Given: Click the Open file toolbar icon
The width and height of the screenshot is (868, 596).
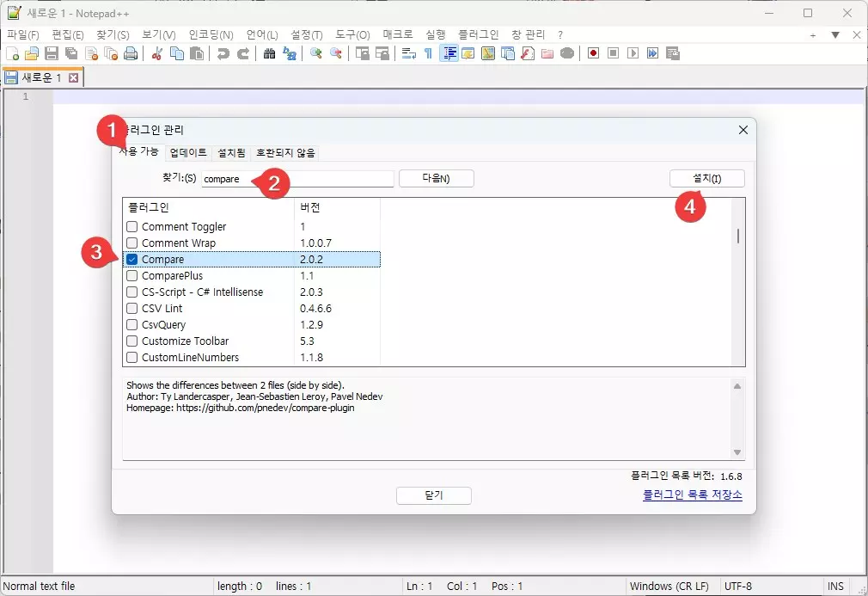Looking at the screenshot, I should 32,53.
